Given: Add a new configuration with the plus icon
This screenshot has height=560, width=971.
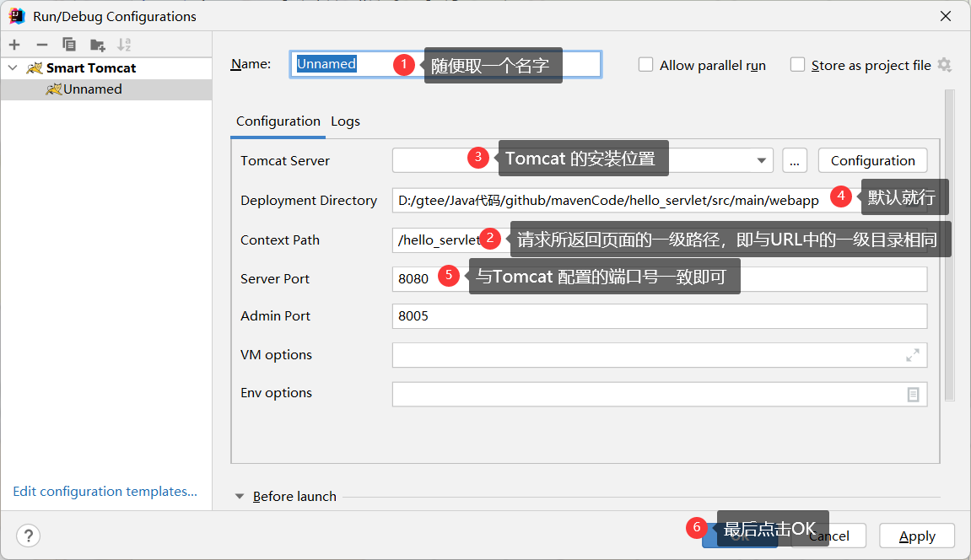Looking at the screenshot, I should [x=15, y=45].
